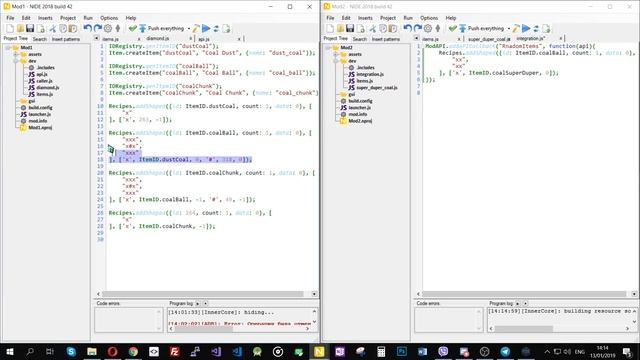Open Push everything dropdown arrow in Mod2

pyautogui.click(x=509, y=29)
